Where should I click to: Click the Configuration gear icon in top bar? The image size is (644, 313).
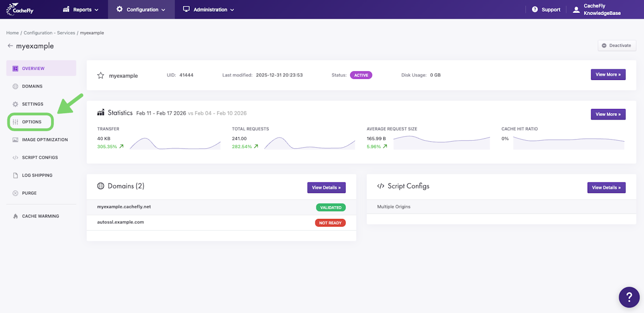119,9
